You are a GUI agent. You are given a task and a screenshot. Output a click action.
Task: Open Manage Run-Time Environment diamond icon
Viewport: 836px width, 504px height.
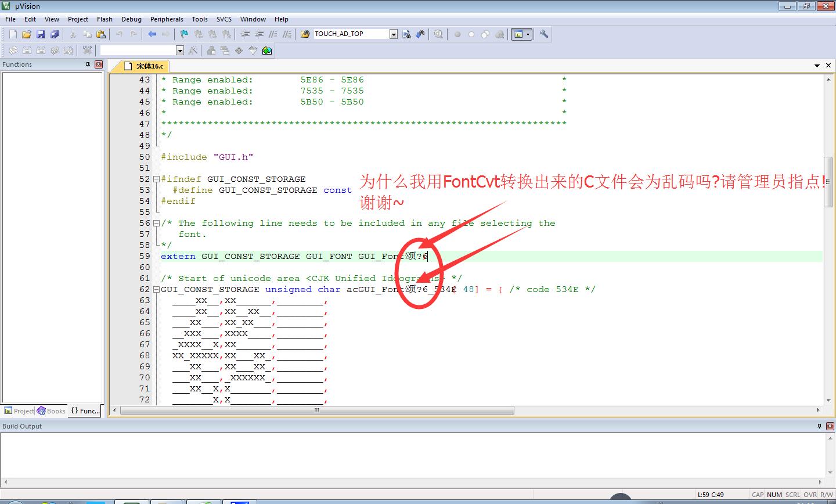pyautogui.click(x=239, y=51)
